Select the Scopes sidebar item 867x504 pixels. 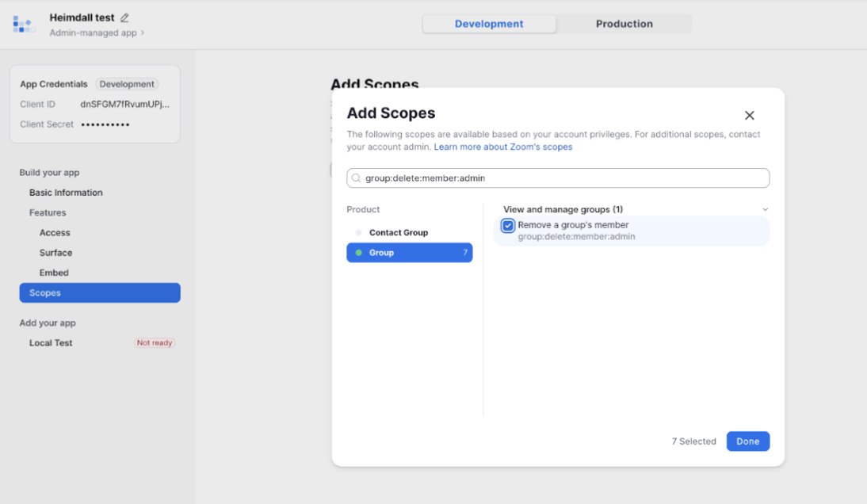point(100,293)
